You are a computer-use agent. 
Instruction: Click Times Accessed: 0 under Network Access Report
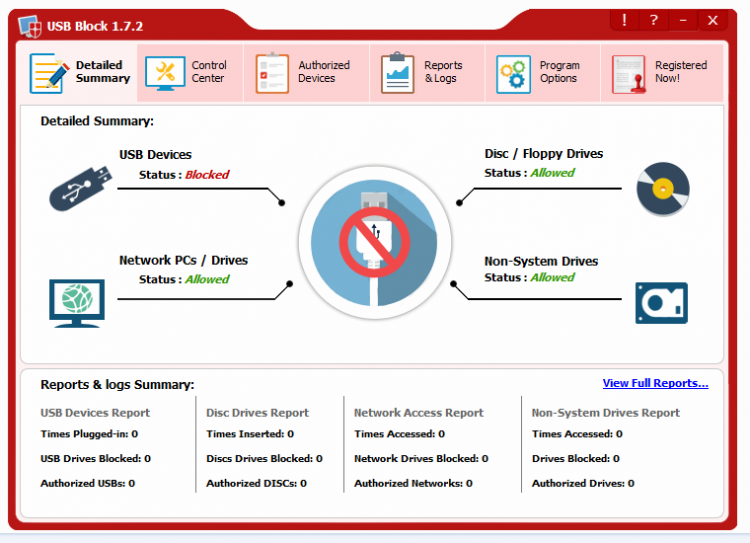(399, 434)
